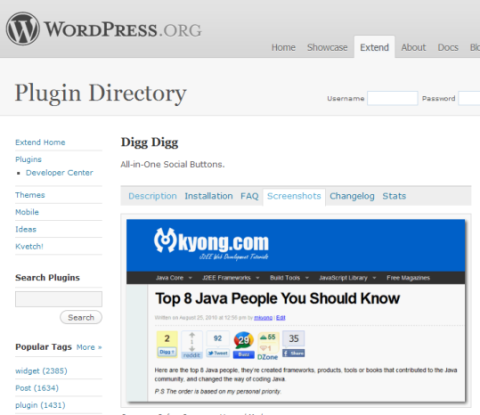The image size is (480, 415).
Task: Expand the JavaScript Library menu
Action: [x=348, y=278]
